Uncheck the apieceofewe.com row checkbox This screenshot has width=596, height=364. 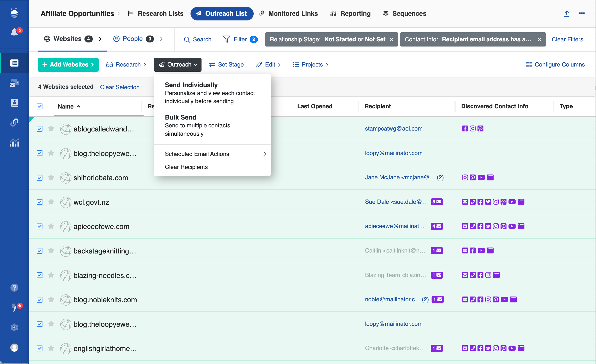[x=40, y=226]
